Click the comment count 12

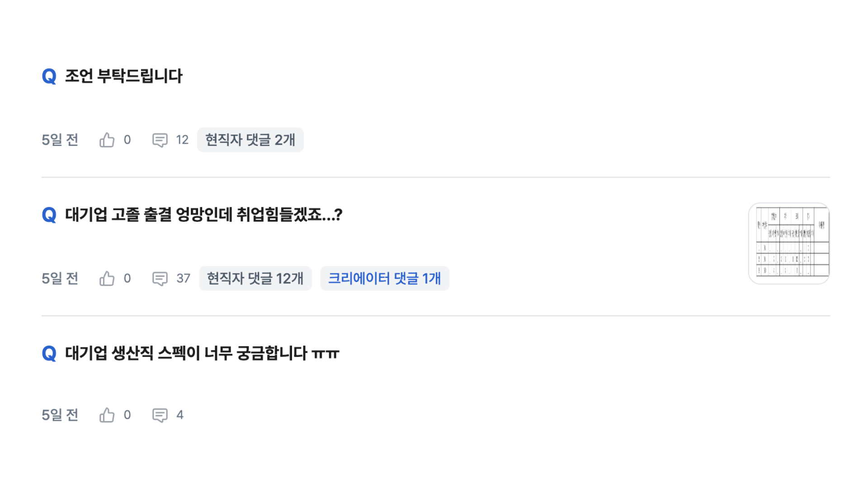click(x=182, y=140)
